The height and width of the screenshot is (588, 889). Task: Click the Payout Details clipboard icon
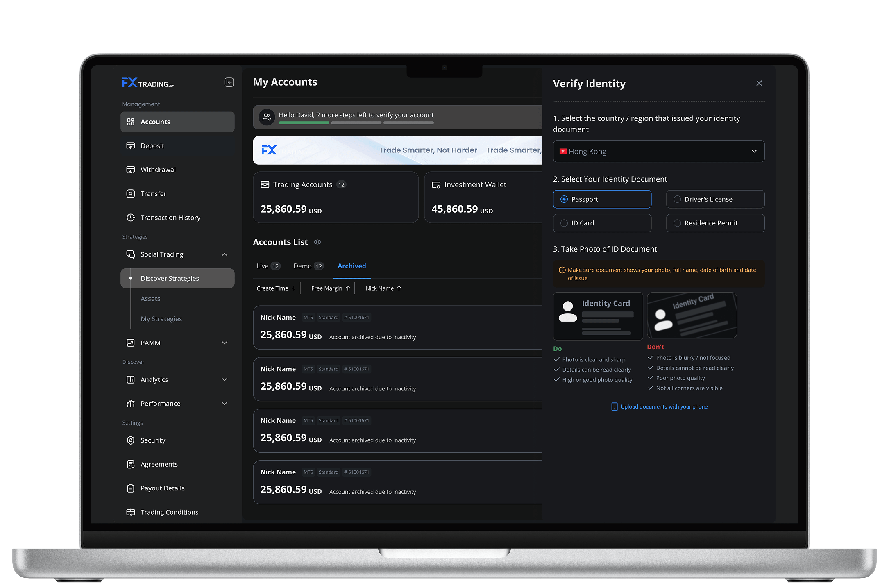coord(131,488)
